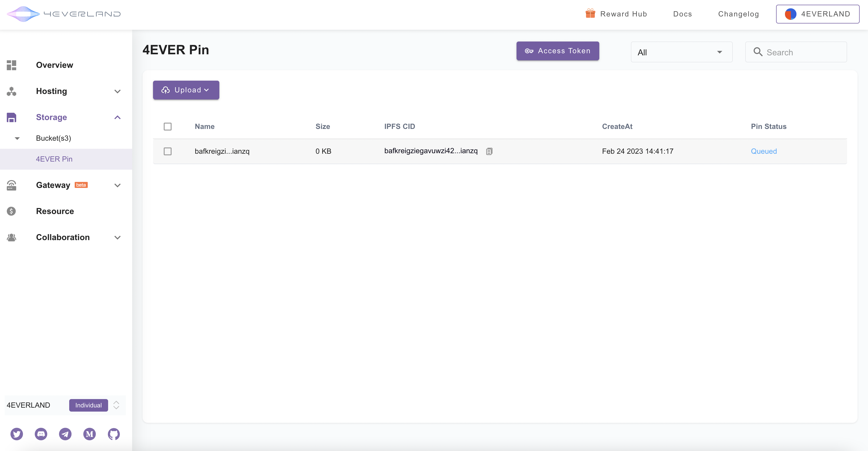Check the bafkreigzi...ianzq row checkbox

pos(167,151)
